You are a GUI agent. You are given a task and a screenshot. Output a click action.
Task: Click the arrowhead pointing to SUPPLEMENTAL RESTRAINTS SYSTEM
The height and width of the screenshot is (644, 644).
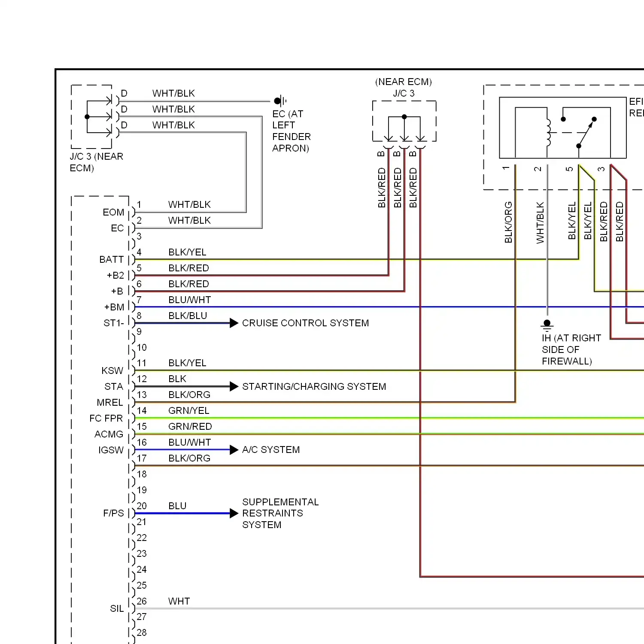pyautogui.click(x=234, y=513)
